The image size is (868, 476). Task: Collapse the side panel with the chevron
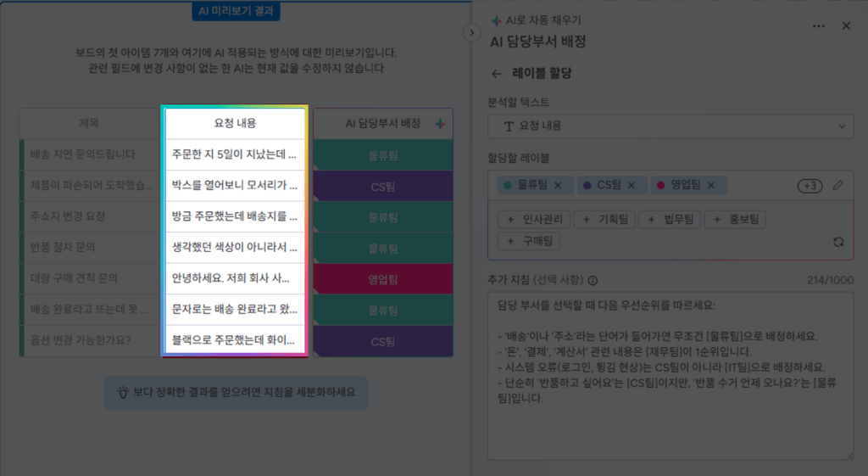(x=471, y=32)
